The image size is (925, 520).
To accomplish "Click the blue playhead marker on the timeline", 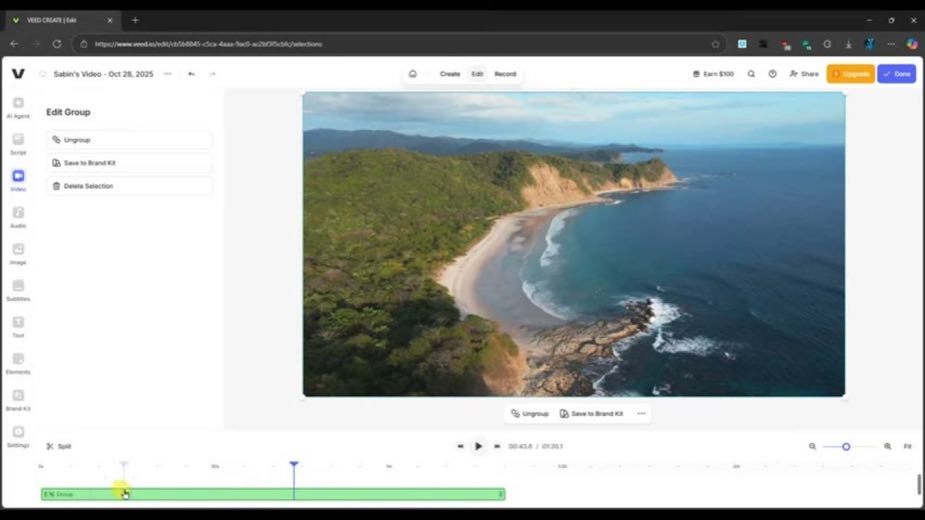I will pos(294,465).
